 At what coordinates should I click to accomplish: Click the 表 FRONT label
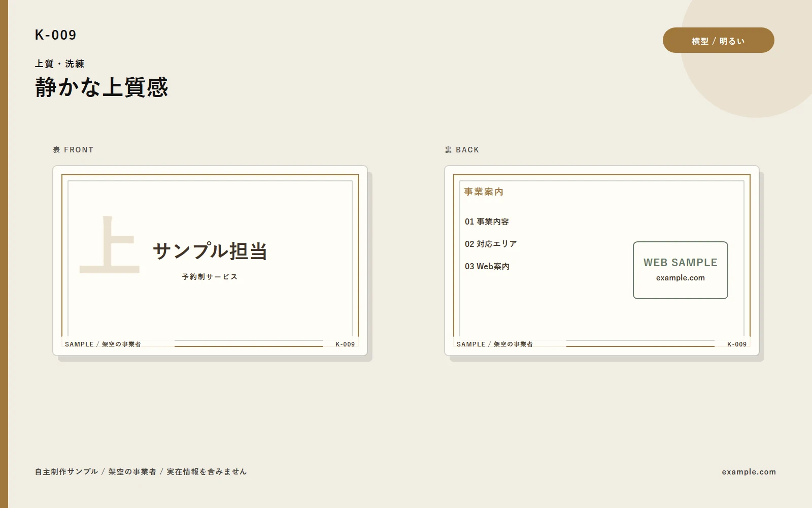[x=73, y=150]
